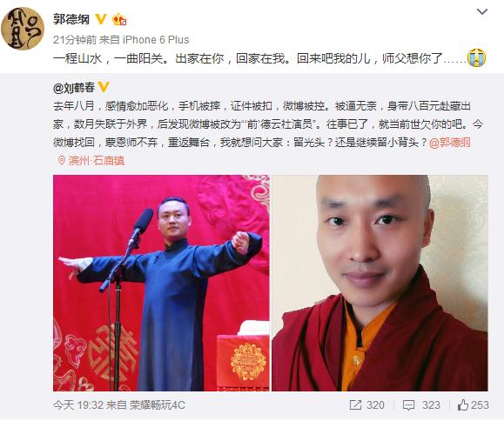View the stage performance photo
The height and width of the screenshot is (421, 504).
click(x=161, y=283)
